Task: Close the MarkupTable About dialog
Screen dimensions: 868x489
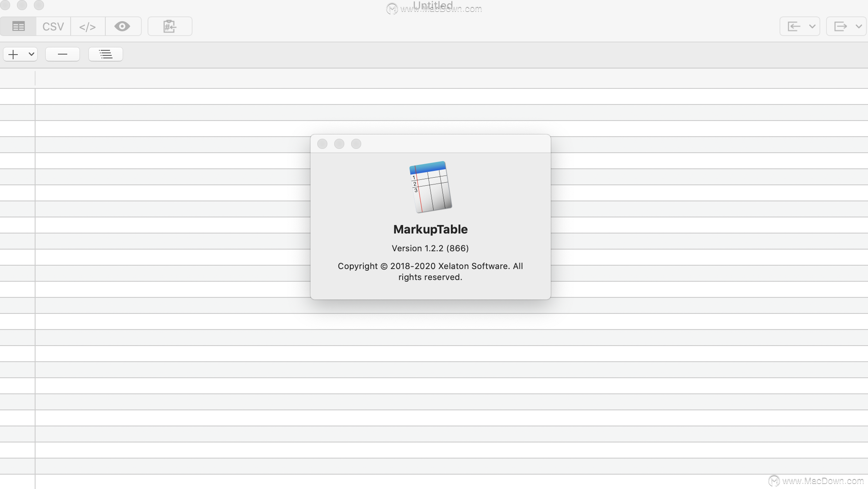Action: tap(322, 144)
